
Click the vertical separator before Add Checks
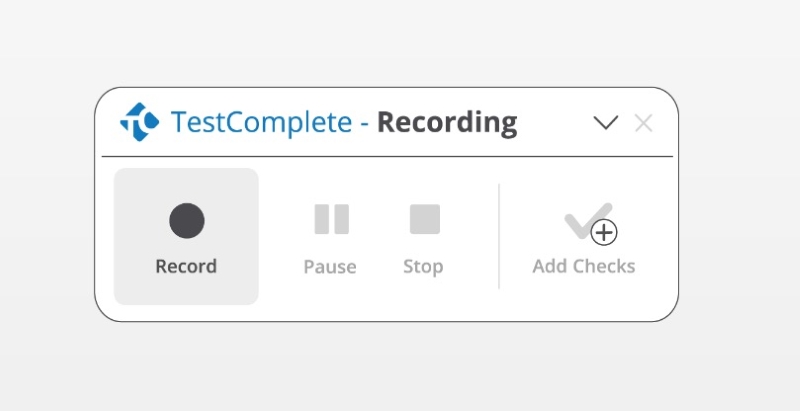click(499, 236)
